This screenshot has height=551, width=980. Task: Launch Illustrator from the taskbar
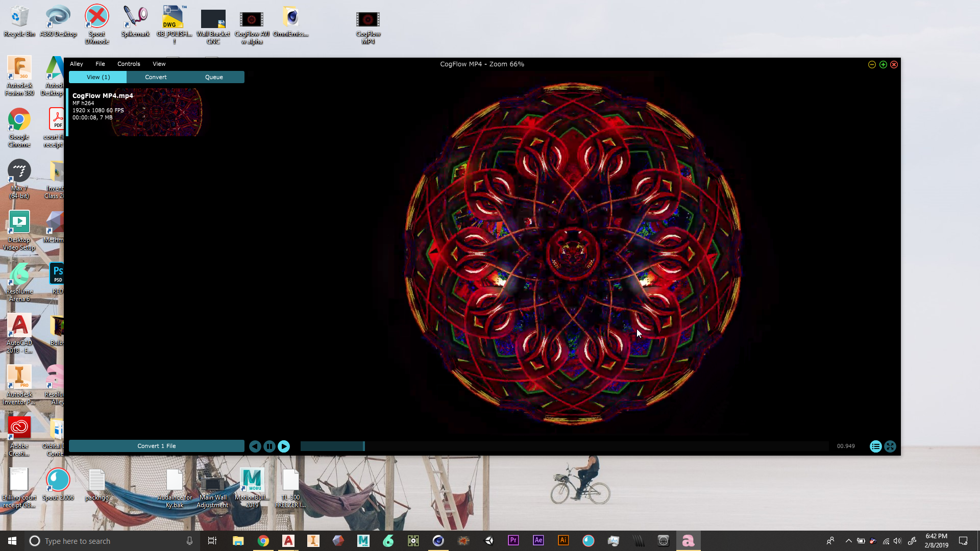pos(563,540)
